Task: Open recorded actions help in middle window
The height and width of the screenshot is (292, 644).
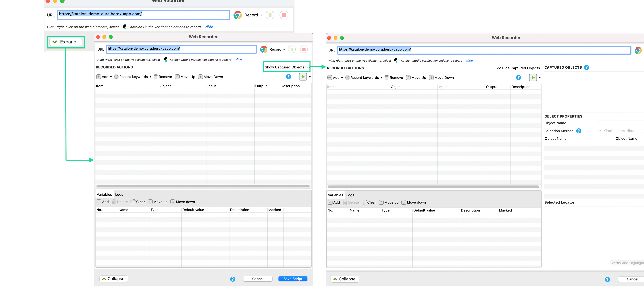Action: click(289, 77)
